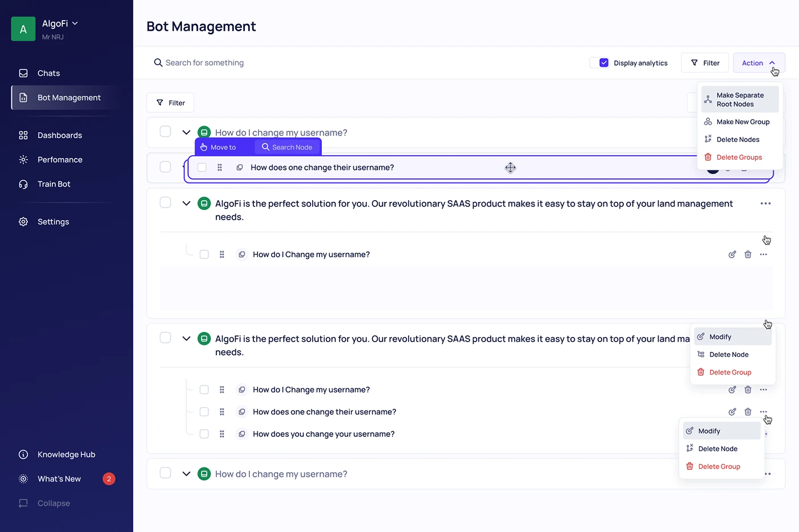This screenshot has width=799, height=532.
Task: Click the 'Search for something' field
Action: point(204,63)
